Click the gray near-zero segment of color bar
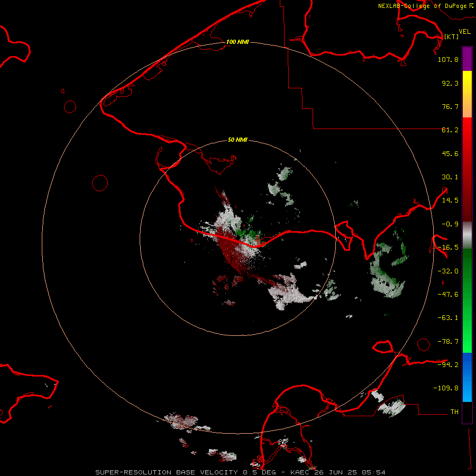The image size is (476, 476). (x=467, y=235)
